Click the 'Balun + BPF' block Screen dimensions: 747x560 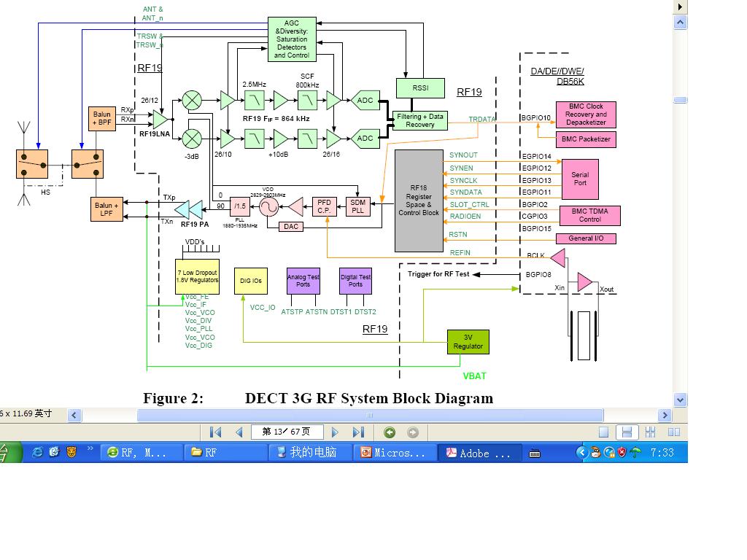tap(102, 119)
